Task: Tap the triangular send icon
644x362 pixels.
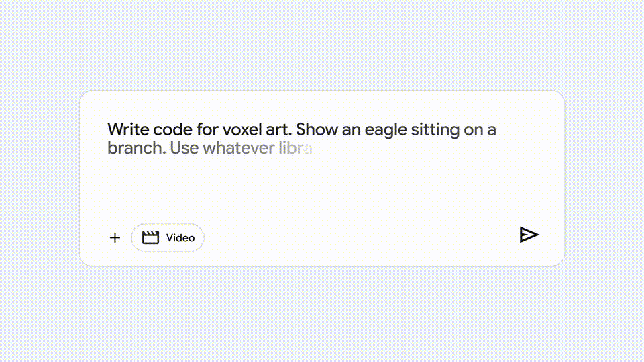Action: coord(529,235)
